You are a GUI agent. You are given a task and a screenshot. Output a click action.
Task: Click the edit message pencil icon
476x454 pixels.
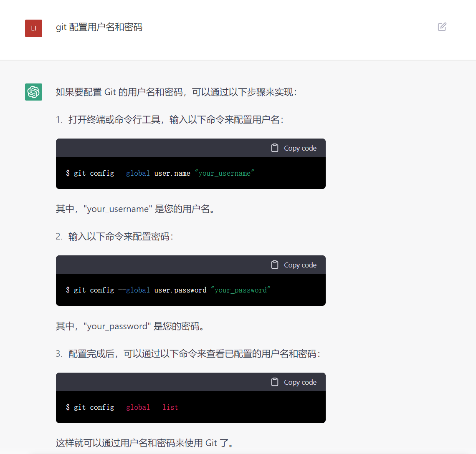click(442, 27)
